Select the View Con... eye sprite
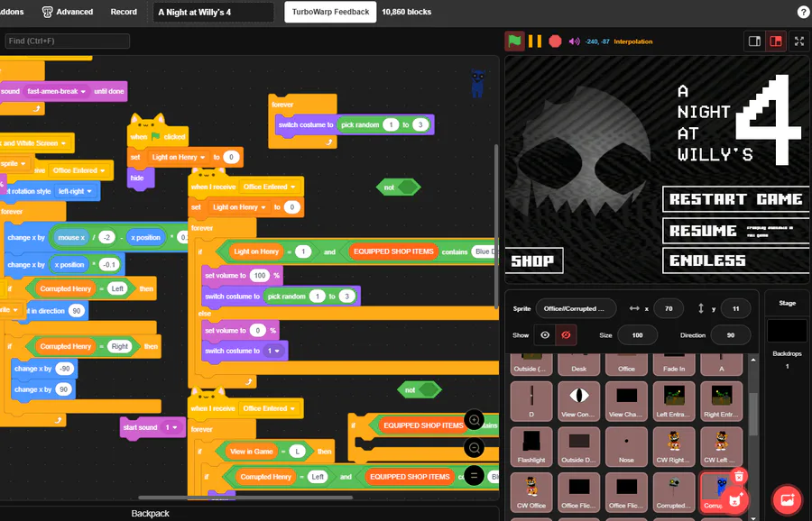This screenshot has height=521, width=812. [x=579, y=401]
